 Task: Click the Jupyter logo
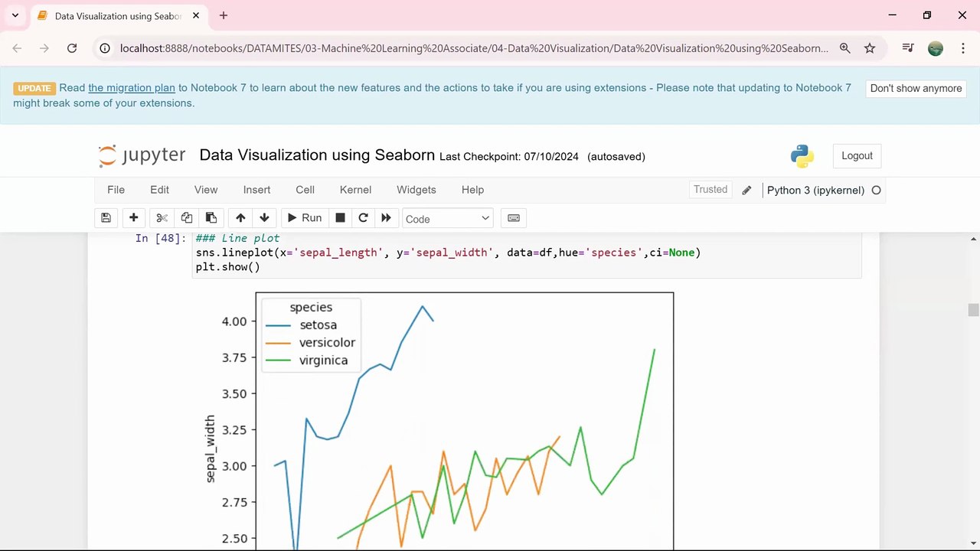coord(142,155)
